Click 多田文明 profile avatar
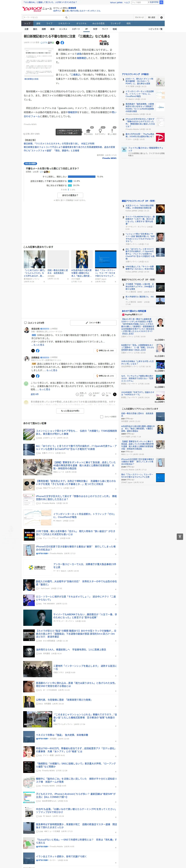Screen dimensions: 186x868 pos(26,330)
